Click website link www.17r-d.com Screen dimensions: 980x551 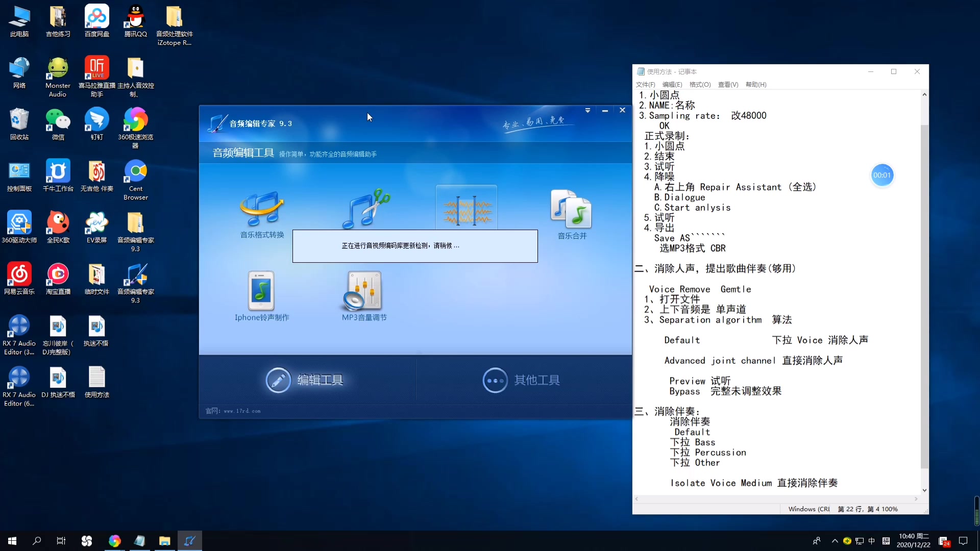[243, 410]
